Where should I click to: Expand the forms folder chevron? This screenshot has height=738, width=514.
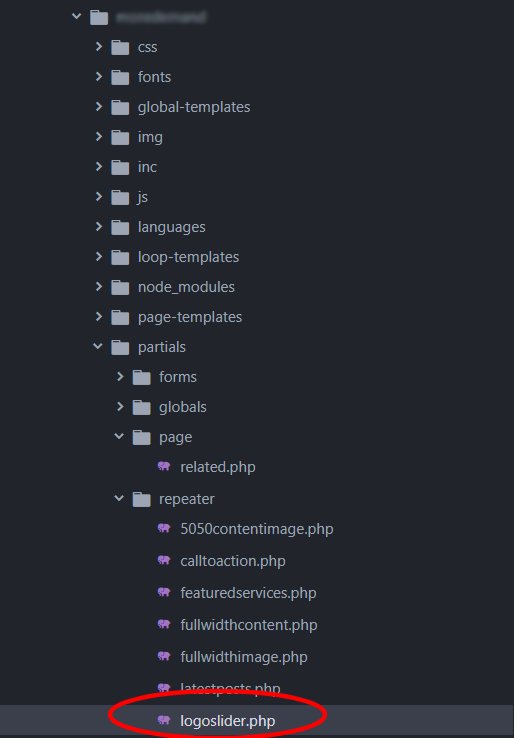coord(120,377)
